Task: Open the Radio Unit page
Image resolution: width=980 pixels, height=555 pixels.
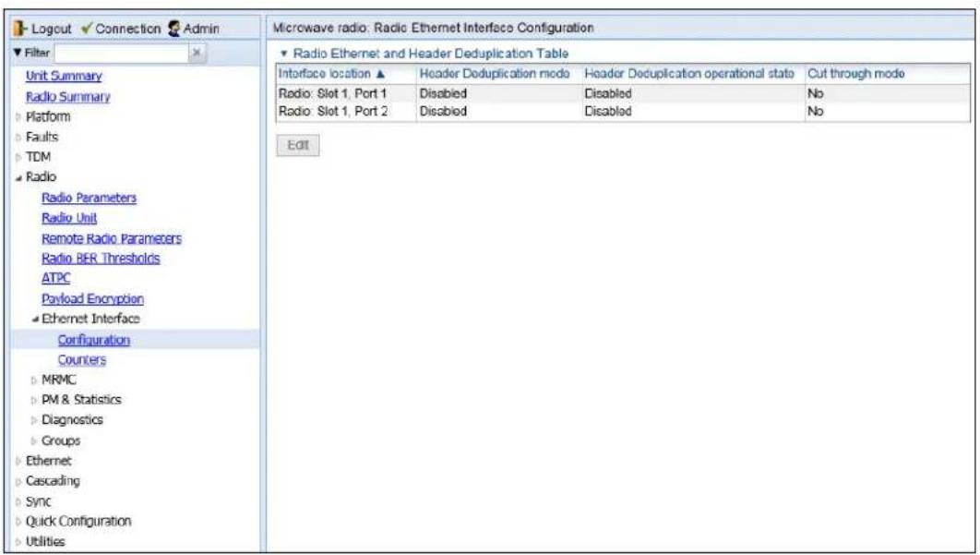Action: click(x=69, y=218)
